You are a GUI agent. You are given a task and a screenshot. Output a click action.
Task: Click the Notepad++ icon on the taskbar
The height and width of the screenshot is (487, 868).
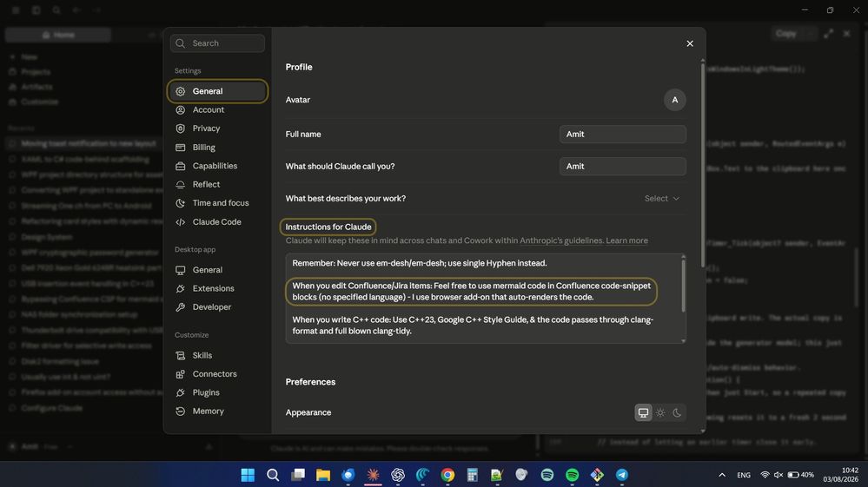click(x=496, y=475)
